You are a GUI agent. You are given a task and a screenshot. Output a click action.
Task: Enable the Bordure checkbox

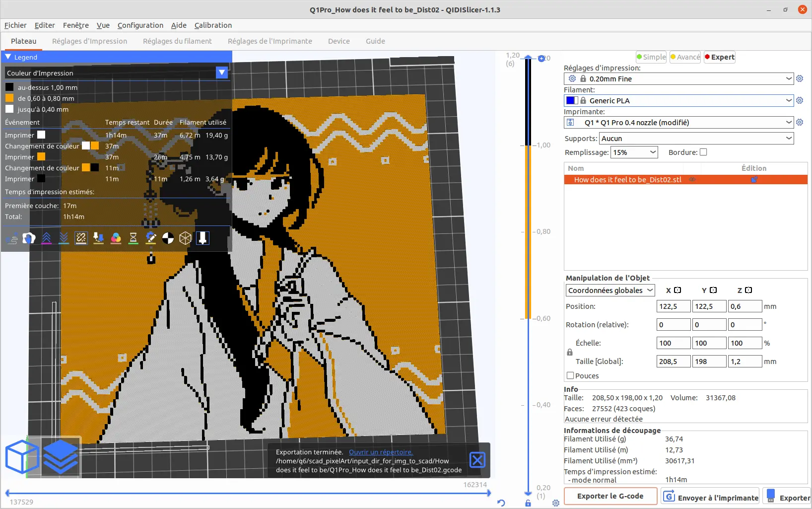(x=703, y=152)
